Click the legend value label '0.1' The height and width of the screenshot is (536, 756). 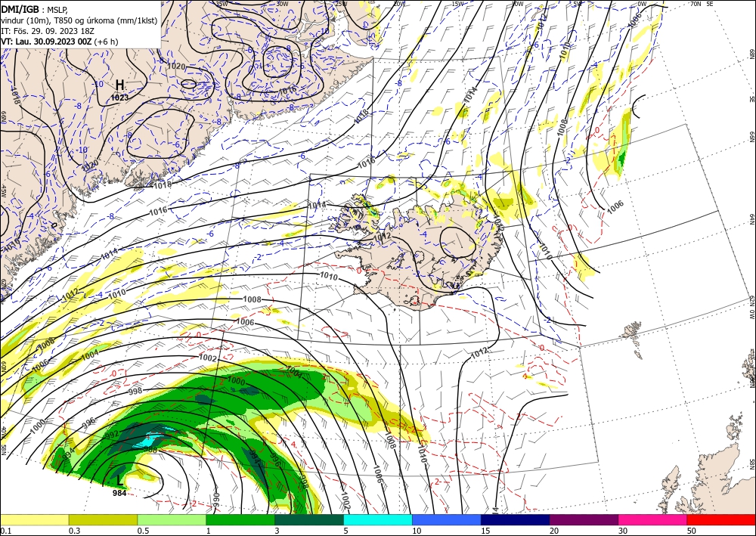(5, 531)
